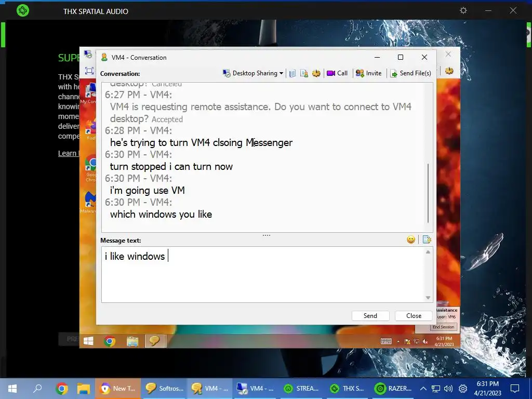The height and width of the screenshot is (399, 532).
Task: Click the remote desktop muted volume icon
Action: pos(425,342)
